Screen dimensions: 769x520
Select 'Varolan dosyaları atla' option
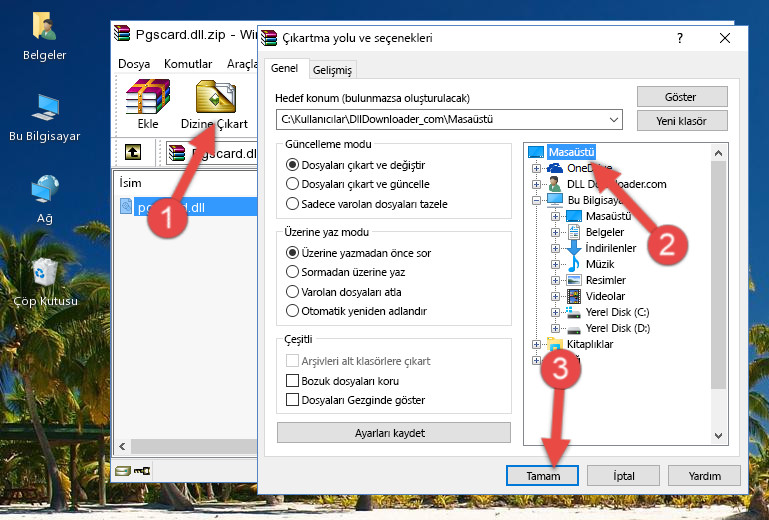[x=343, y=292]
